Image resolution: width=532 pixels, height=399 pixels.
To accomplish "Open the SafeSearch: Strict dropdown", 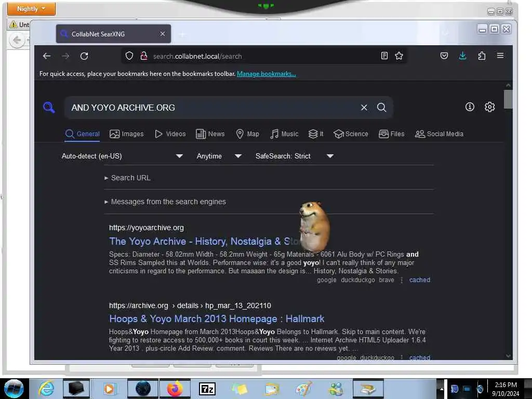I will 295,156.
